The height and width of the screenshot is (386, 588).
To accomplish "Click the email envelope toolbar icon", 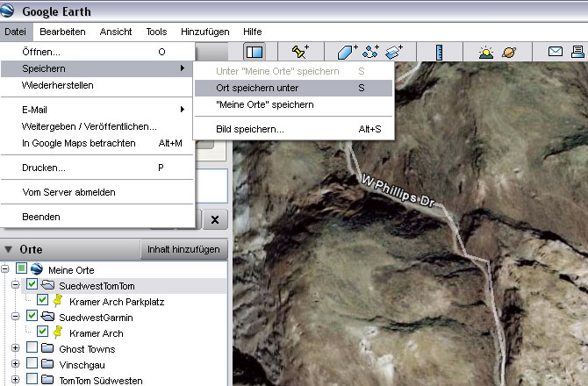I will (556, 52).
